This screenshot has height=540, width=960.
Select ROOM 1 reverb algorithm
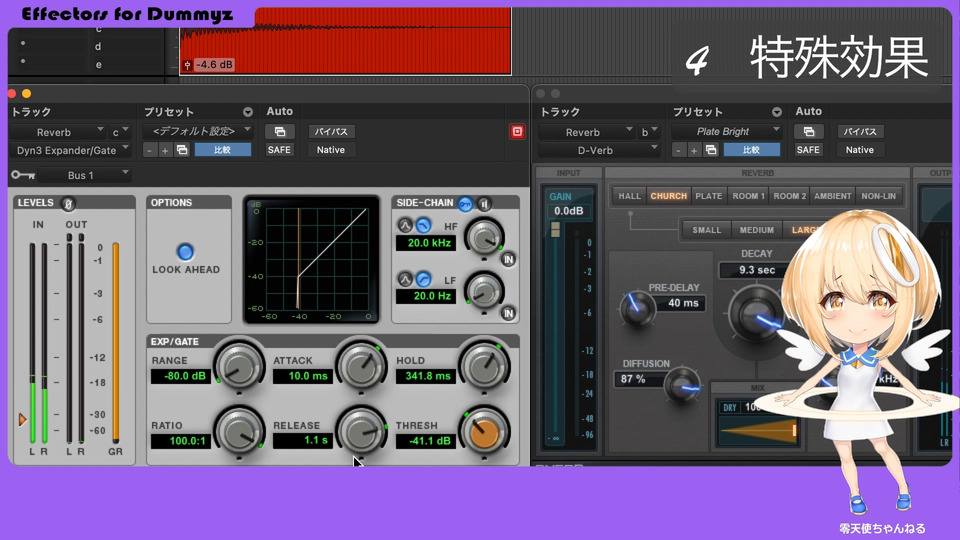point(749,196)
